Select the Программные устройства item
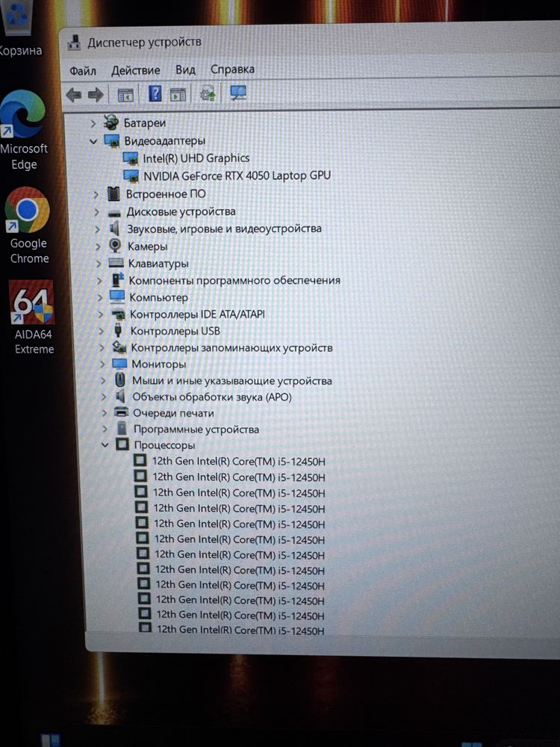Image resolution: width=560 pixels, height=747 pixels. (196, 430)
